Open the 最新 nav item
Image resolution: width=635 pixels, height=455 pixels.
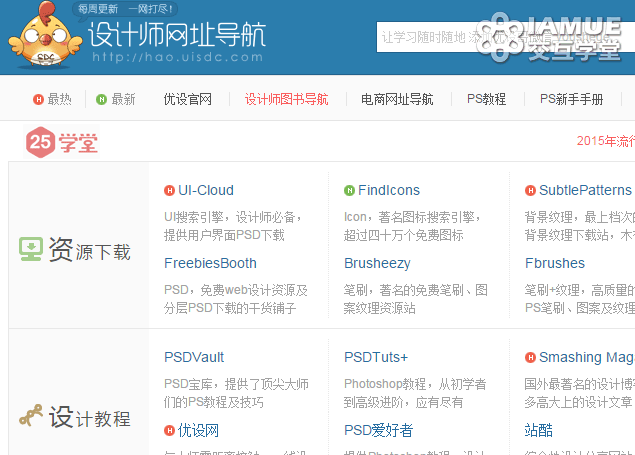point(123,99)
